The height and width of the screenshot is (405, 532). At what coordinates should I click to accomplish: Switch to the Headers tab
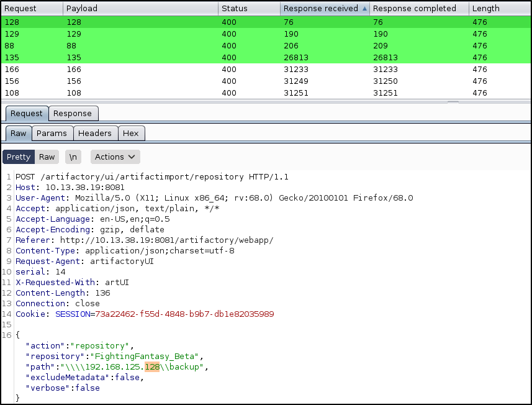tap(95, 134)
